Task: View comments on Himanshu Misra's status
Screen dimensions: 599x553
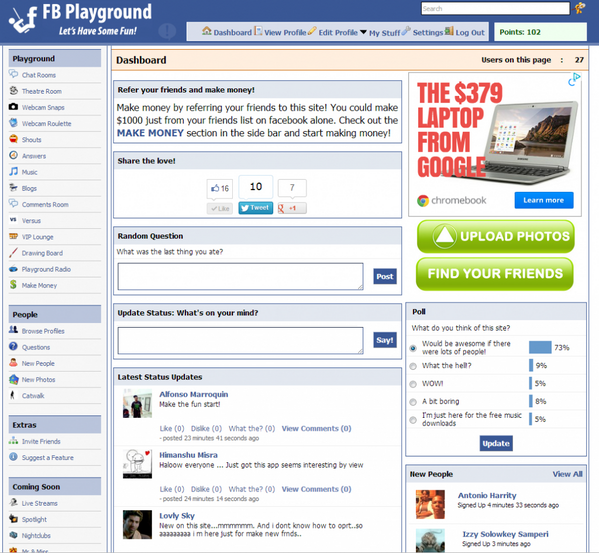Action: coord(316,489)
